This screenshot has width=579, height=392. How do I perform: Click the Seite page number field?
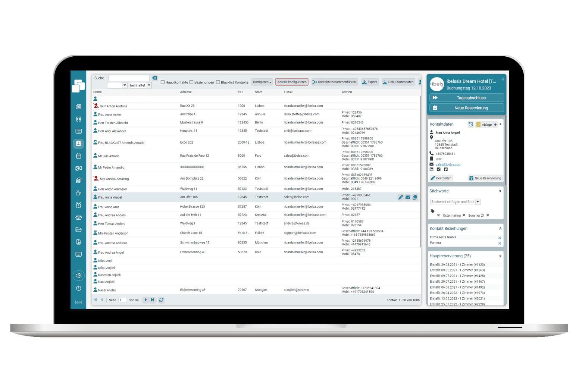[x=122, y=300]
